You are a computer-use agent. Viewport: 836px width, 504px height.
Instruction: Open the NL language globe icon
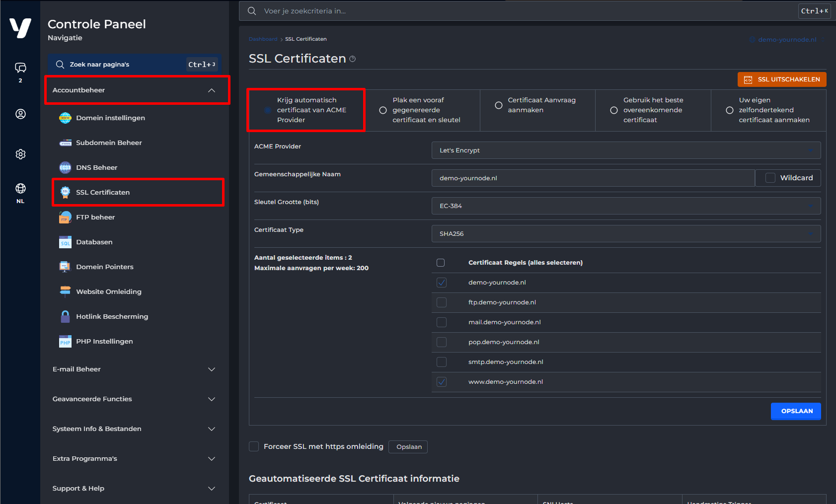(20, 188)
